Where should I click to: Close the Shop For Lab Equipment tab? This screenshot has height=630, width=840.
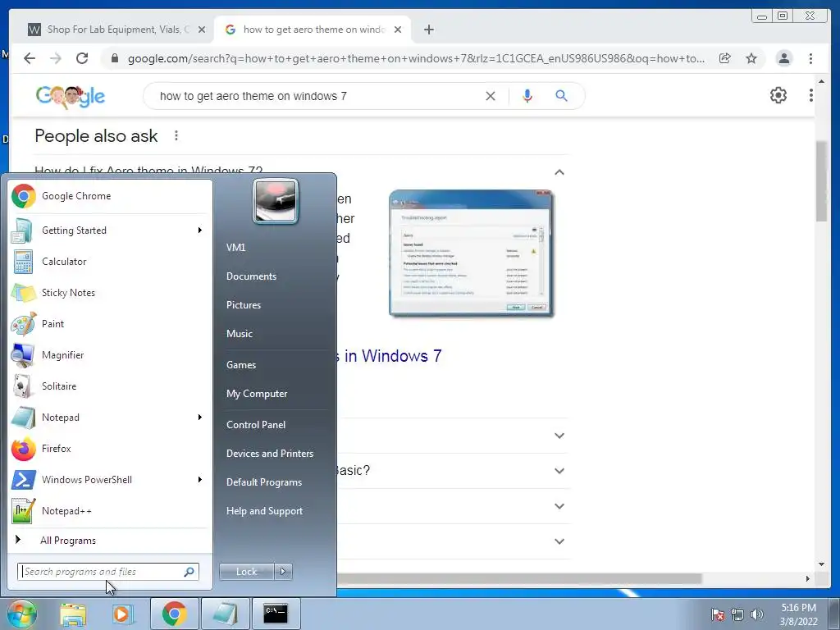202,30
